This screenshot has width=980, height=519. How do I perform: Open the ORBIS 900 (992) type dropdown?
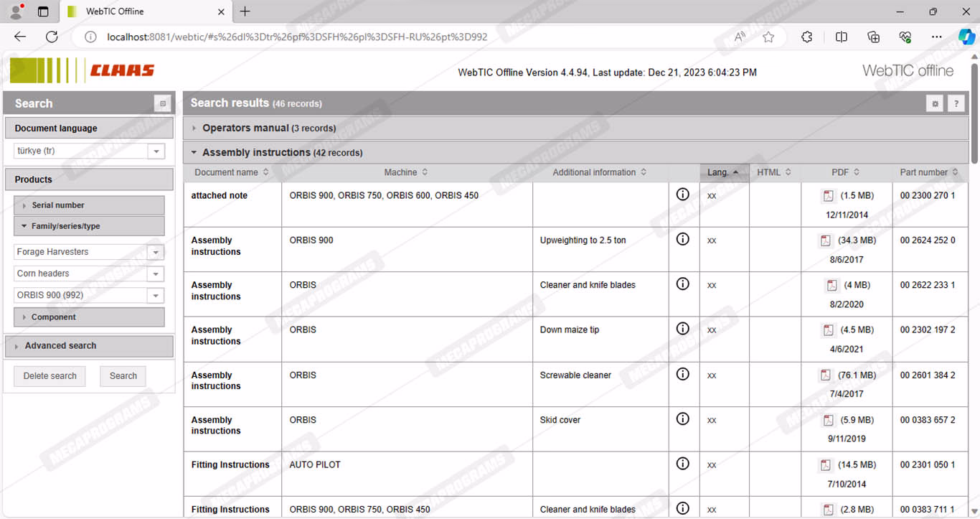156,296
